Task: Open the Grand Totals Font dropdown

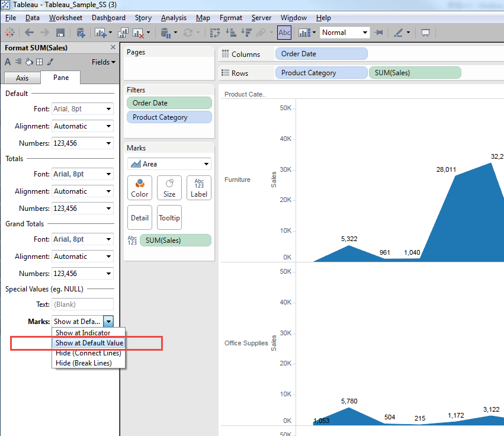Action: pyautogui.click(x=82, y=239)
